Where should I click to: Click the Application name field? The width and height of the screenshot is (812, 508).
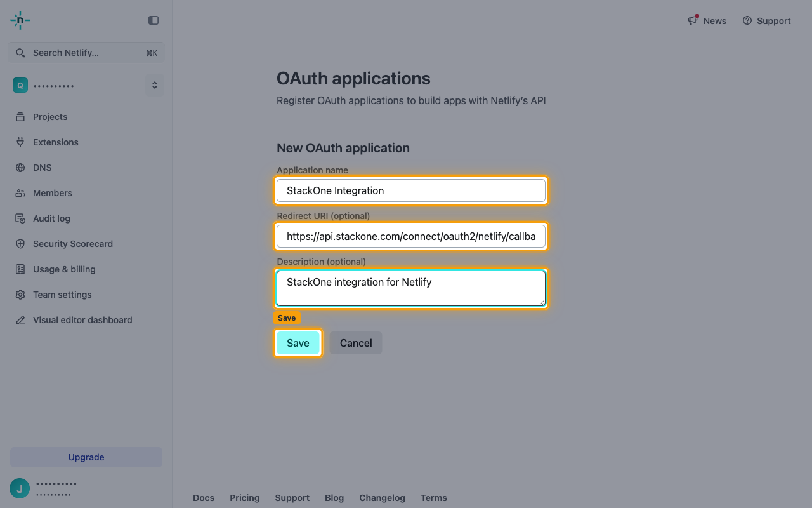click(x=411, y=190)
